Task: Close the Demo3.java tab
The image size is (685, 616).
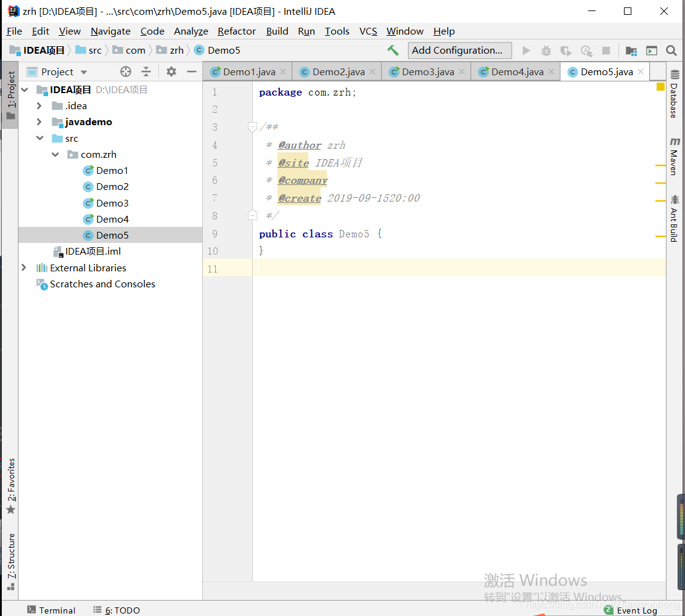Action: pos(462,72)
